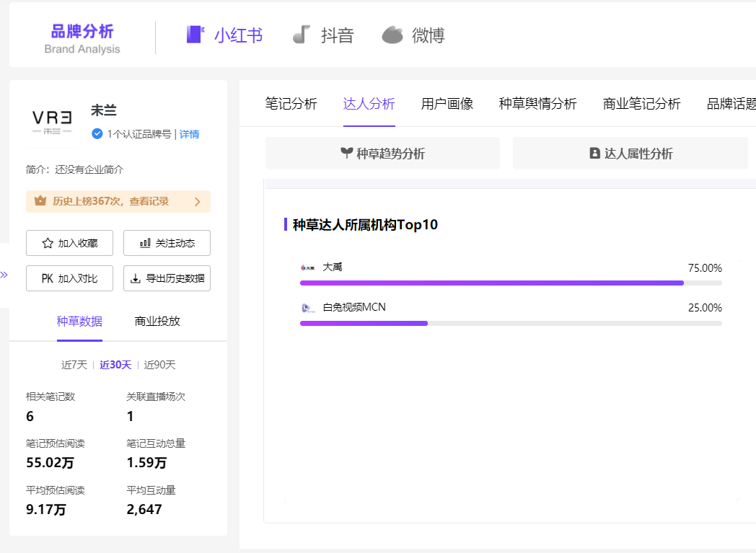Viewport: 756px width, 553px height.
Task: Click the 加入对比 button
Action: 69,278
